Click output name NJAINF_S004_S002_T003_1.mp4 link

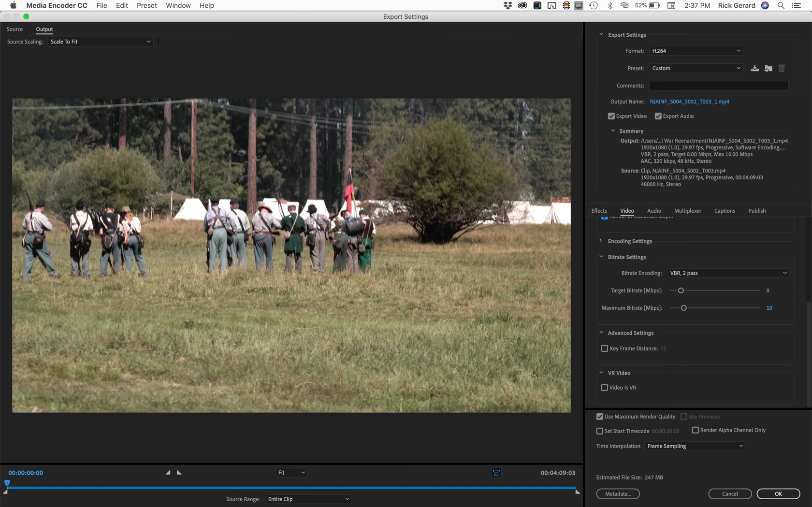point(689,101)
